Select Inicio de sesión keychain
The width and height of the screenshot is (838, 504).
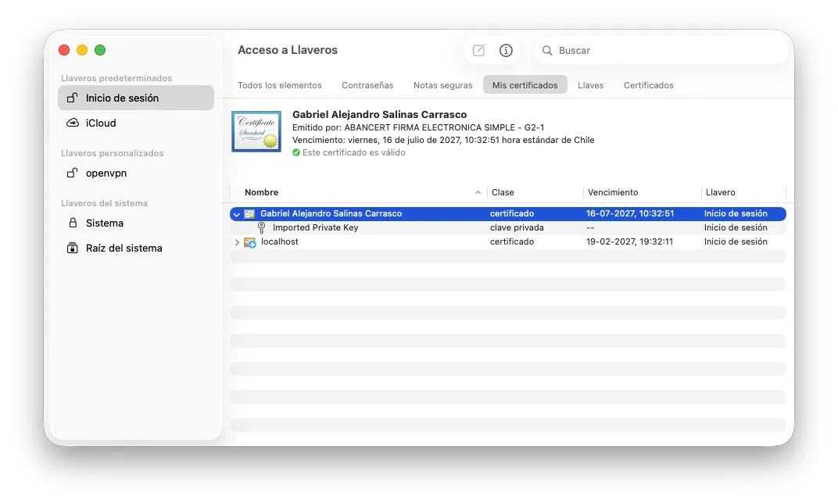(x=136, y=98)
